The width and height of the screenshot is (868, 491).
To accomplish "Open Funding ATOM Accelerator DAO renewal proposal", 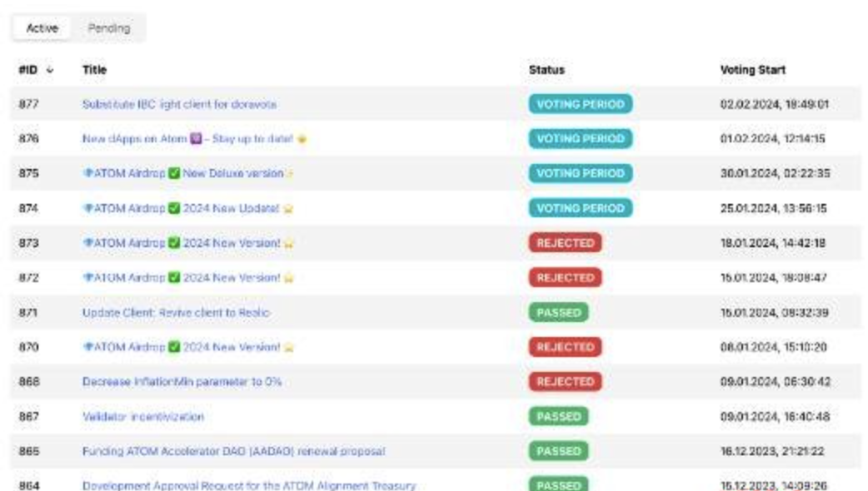I will pos(233,452).
